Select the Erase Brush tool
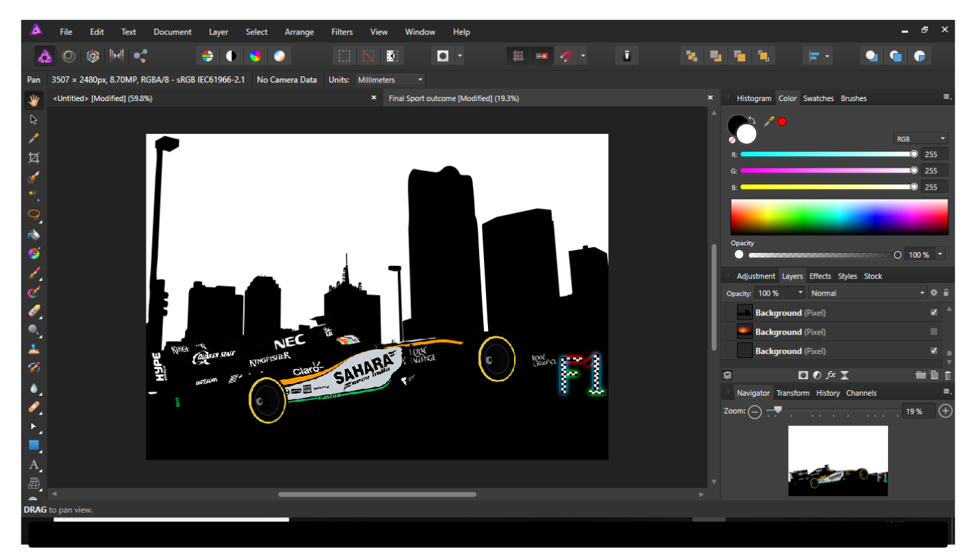 pos(34,311)
